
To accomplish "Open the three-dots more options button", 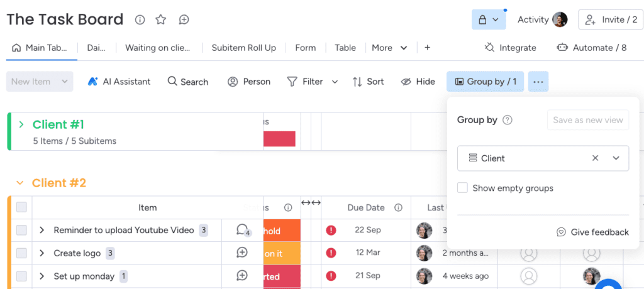I will coord(538,82).
